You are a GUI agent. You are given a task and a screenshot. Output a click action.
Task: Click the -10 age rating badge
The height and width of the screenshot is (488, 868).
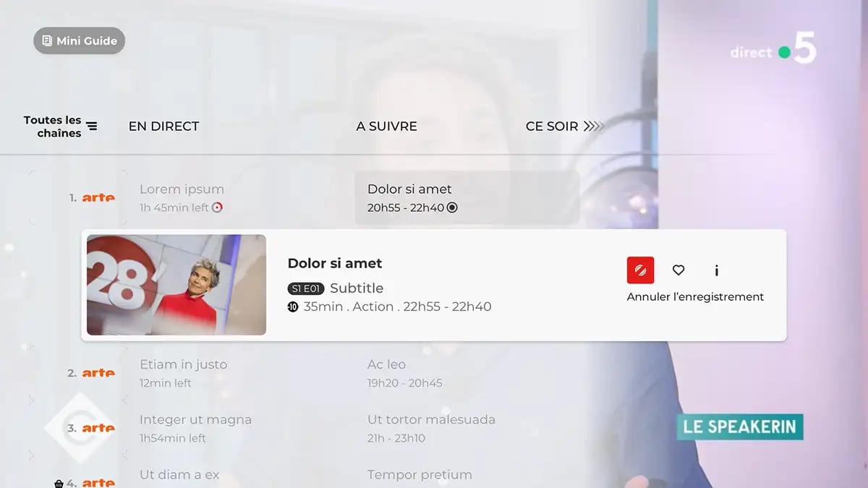click(292, 306)
